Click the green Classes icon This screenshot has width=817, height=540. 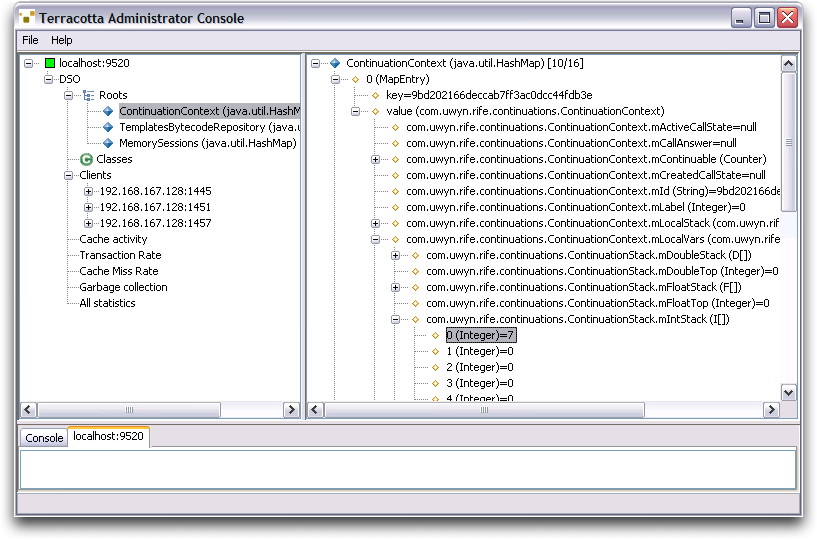86,159
